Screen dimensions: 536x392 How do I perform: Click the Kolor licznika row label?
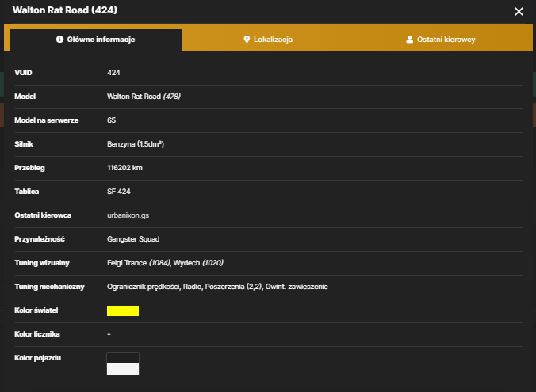(x=37, y=334)
